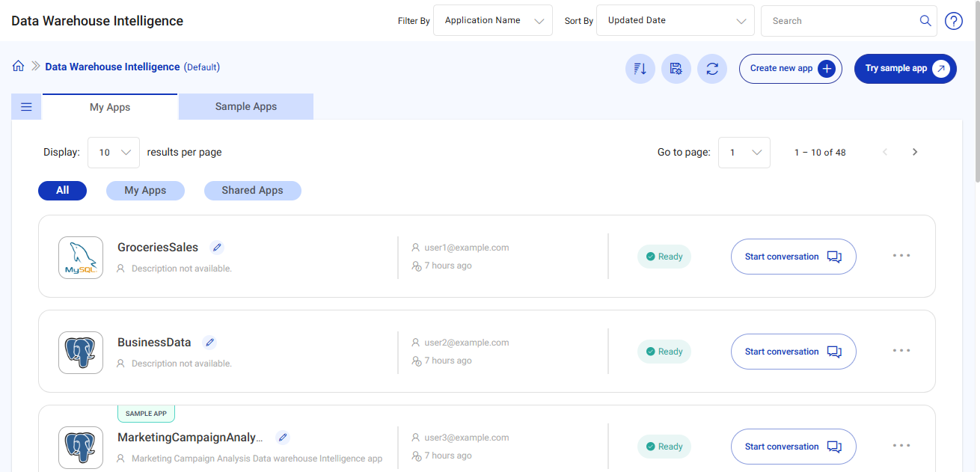Open the Filter By Application Name dropdown
This screenshot has width=980, height=472.
[492, 20]
